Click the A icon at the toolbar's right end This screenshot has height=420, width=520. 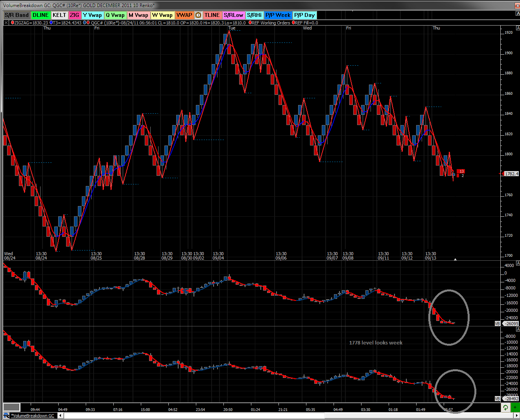click(518, 14)
